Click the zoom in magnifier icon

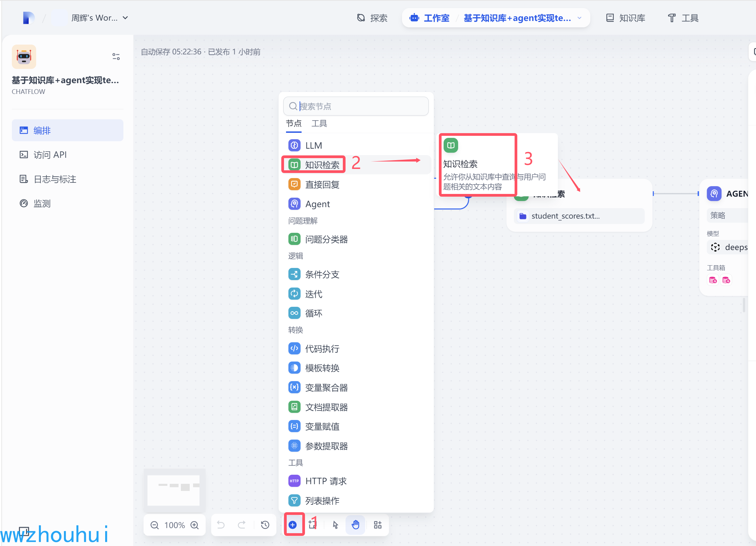[x=194, y=525]
